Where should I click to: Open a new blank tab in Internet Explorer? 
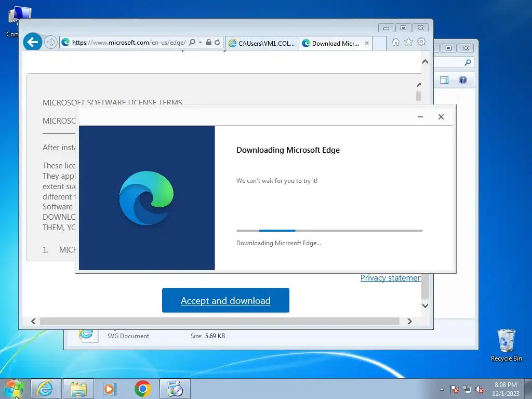click(379, 43)
